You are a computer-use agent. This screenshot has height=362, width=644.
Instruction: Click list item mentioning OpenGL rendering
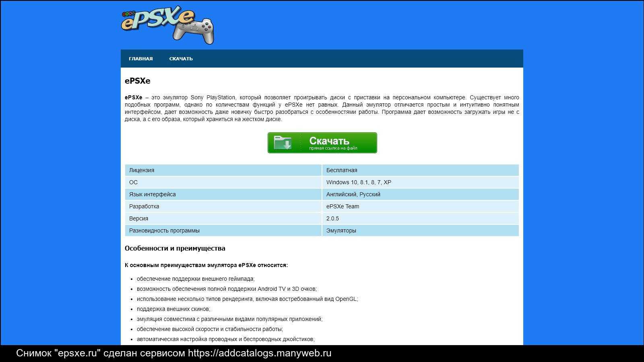click(247, 299)
